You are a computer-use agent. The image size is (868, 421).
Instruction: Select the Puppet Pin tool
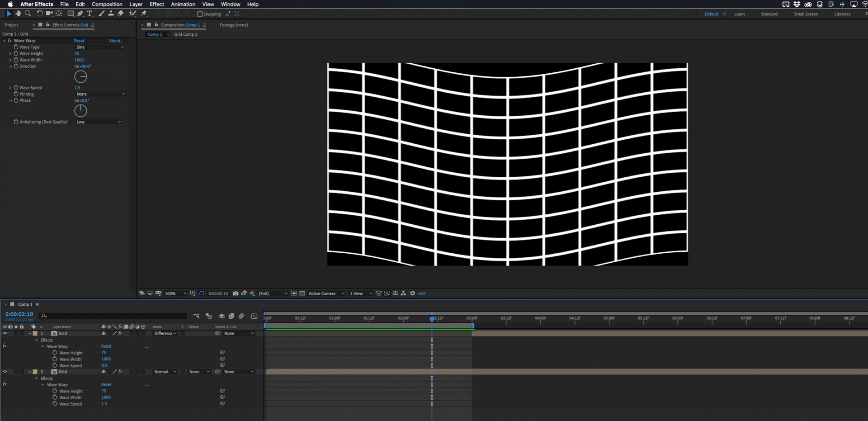pyautogui.click(x=144, y=14)
